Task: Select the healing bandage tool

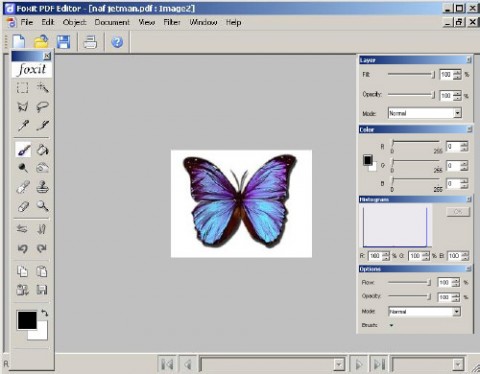Action: [x=23, y=187]
